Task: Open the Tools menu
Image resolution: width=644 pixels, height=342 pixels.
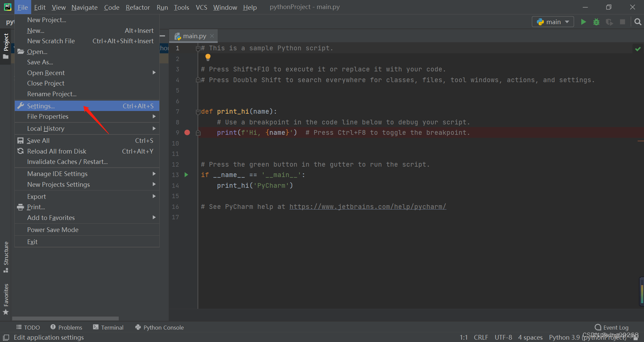Action: point(181,7)
